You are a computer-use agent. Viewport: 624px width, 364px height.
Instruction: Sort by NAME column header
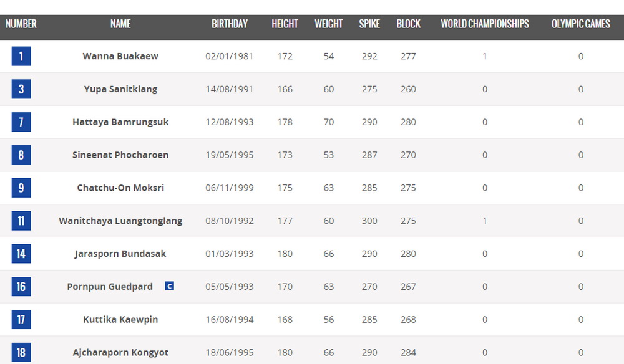(120, 24)
